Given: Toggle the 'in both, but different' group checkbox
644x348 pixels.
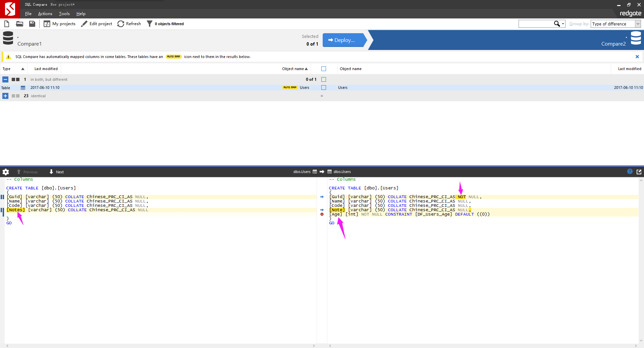Looking at the screenshot, I should coord(324,79).
